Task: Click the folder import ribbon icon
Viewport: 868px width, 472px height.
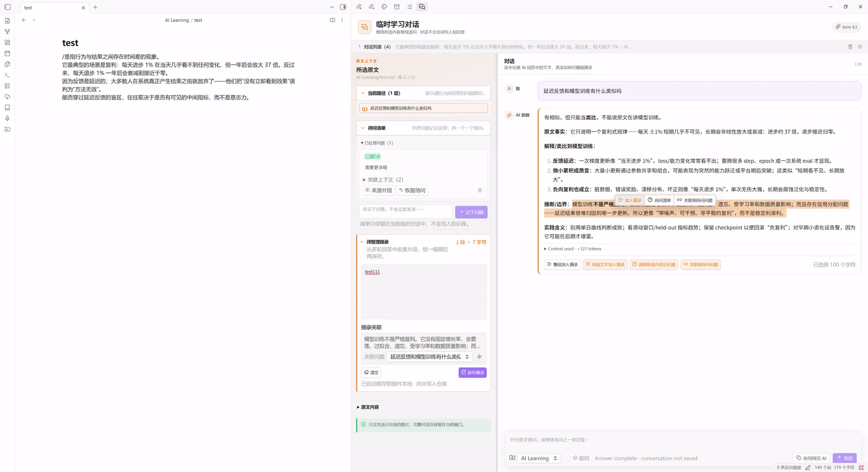Action: (x=7, y=129)
